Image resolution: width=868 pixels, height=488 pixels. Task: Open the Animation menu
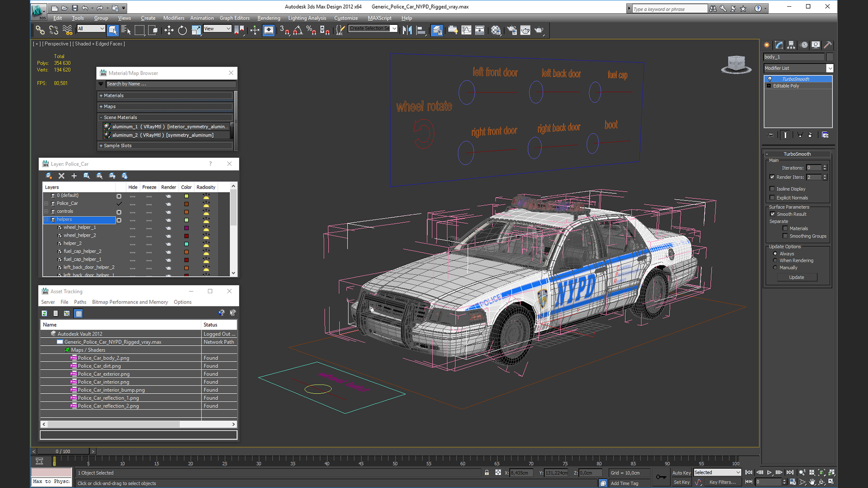202,18
